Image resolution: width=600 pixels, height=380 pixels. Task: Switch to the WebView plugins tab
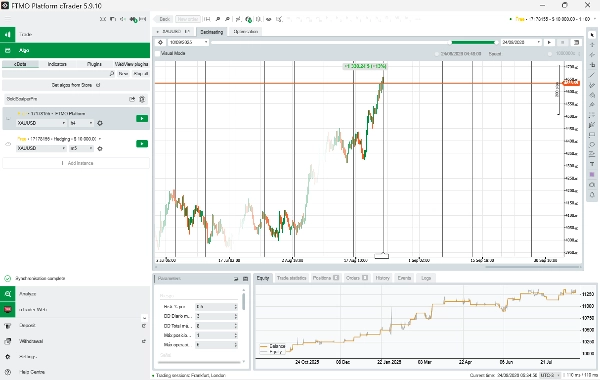pyautogui.click(x=131, y=64)
